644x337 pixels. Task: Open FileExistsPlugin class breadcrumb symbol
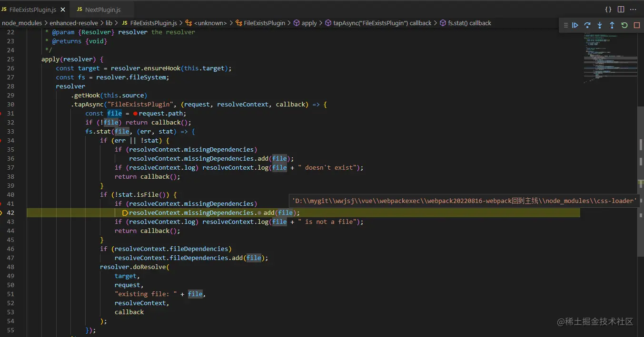coord(260,23)
